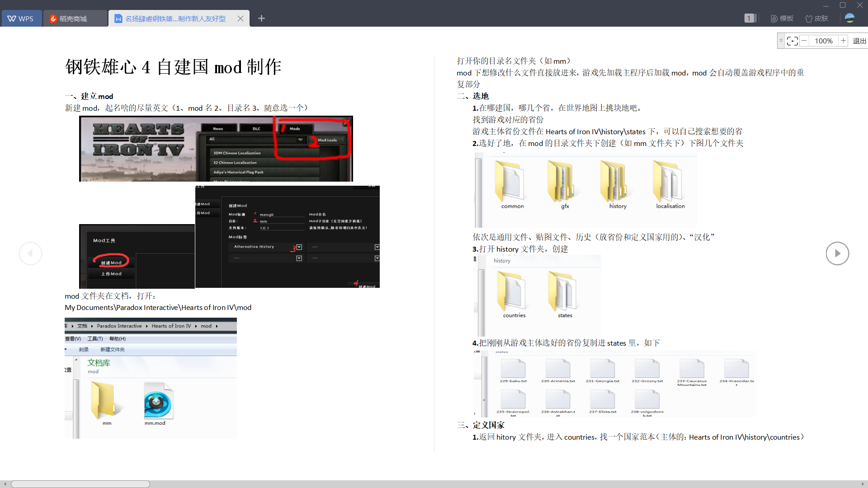Switch to the 稻壳商城 tab
The height and width of the screenshot is (488, 868).
pyautogui.click(x=75, y=19)
